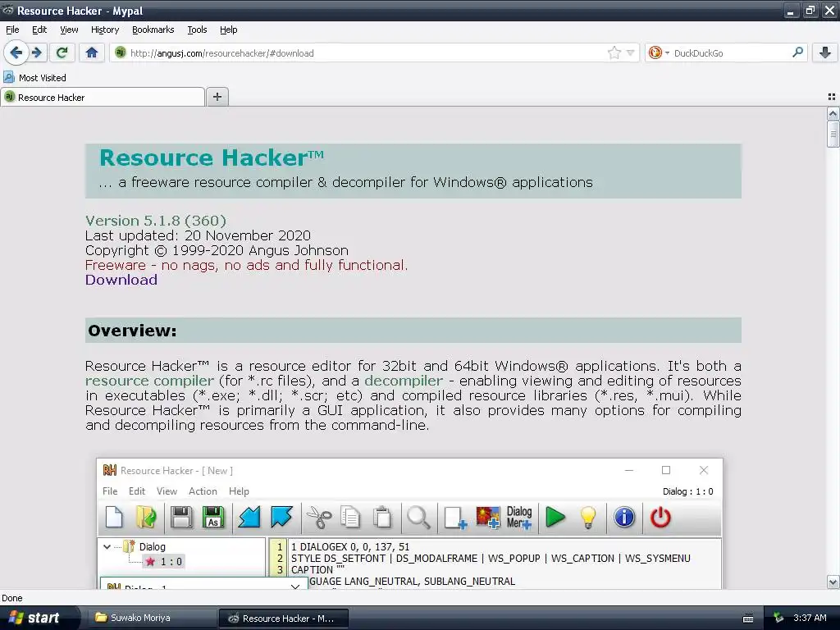This screenshot has width=840, height=630.
Task: Select the Resource Hacker browser tab
Action: [103, 97]
